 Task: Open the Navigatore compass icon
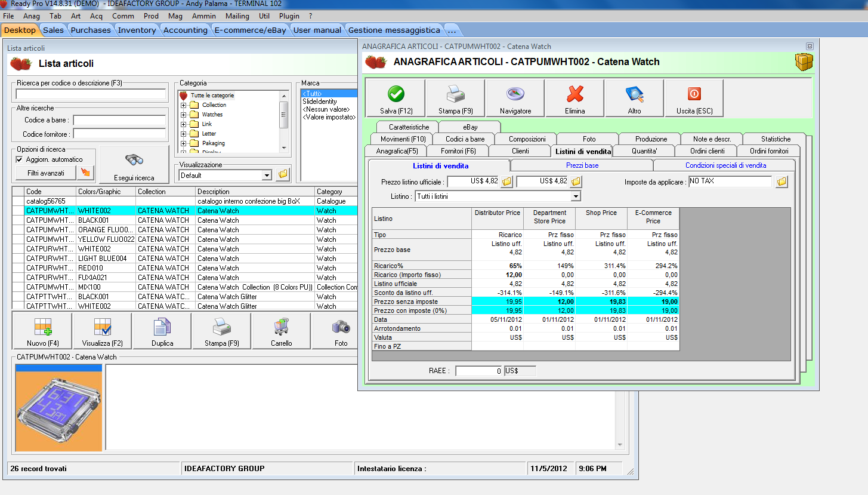[x=515, y=94]
